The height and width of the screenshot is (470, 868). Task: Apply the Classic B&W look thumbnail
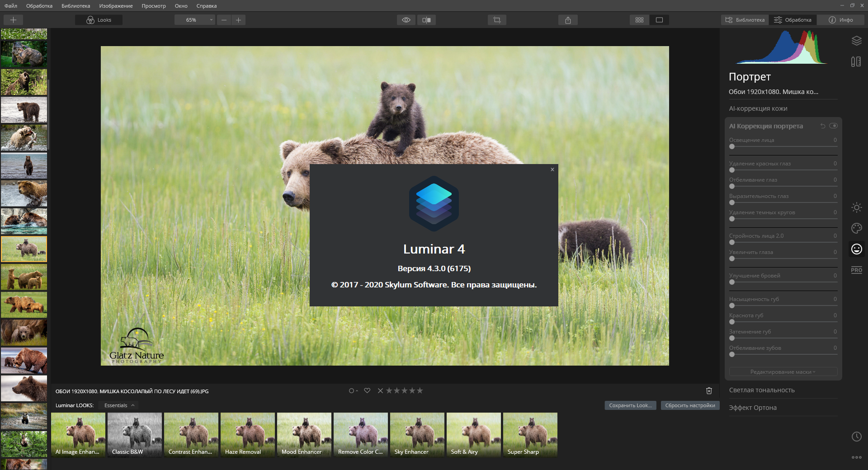pos(134,434)
